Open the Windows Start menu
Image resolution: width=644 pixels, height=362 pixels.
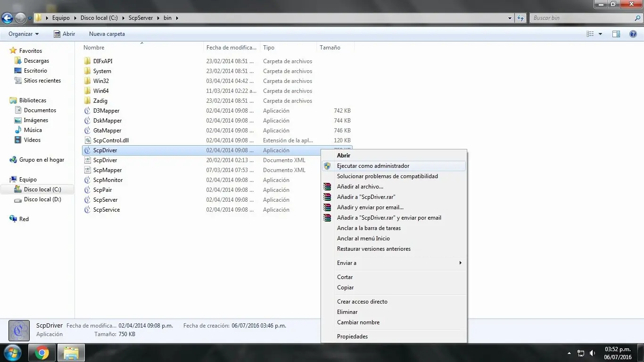click(x=13, y=353)
